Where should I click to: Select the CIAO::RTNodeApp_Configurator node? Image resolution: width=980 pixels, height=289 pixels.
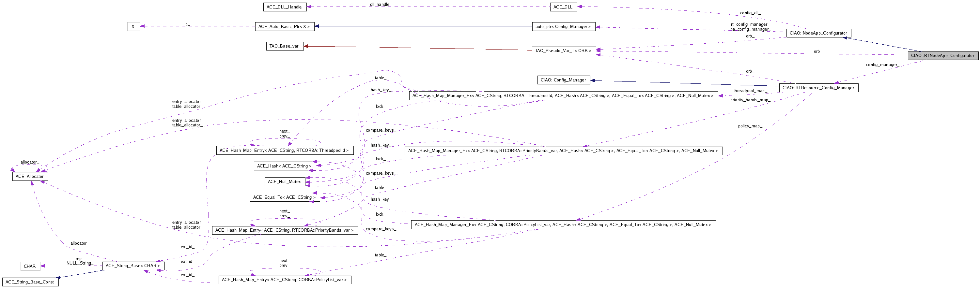(x=942, y=55)
